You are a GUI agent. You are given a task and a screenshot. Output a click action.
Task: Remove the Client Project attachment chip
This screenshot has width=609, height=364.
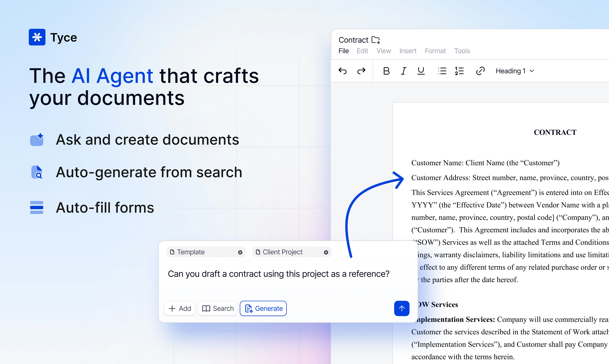coord(326,252)
